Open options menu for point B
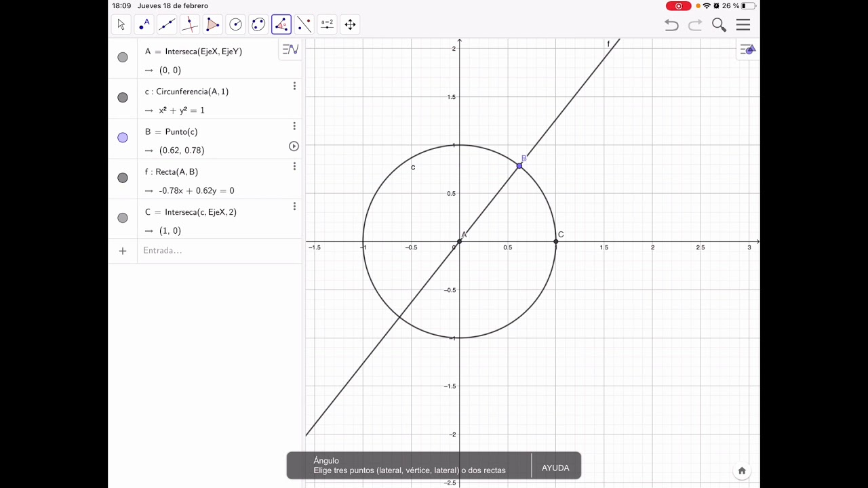The image size is (868, 488). [294, 126]
